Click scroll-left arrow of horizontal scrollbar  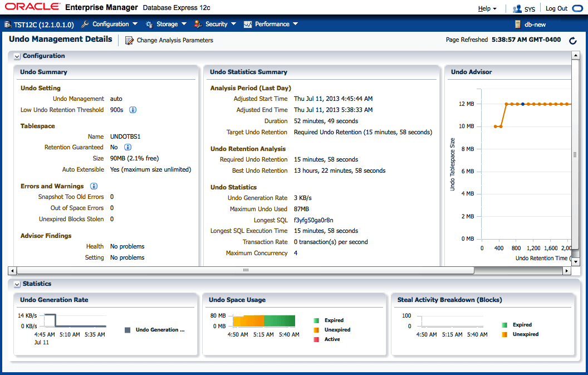point(12,271)
